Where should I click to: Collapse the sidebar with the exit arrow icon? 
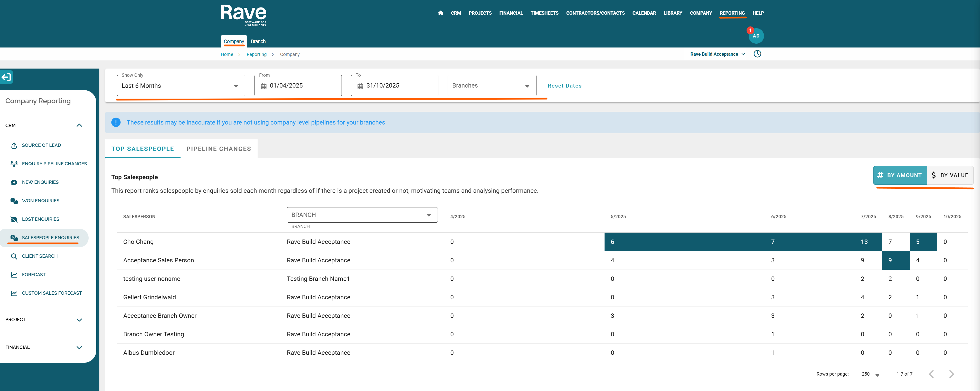click(6, 77)
